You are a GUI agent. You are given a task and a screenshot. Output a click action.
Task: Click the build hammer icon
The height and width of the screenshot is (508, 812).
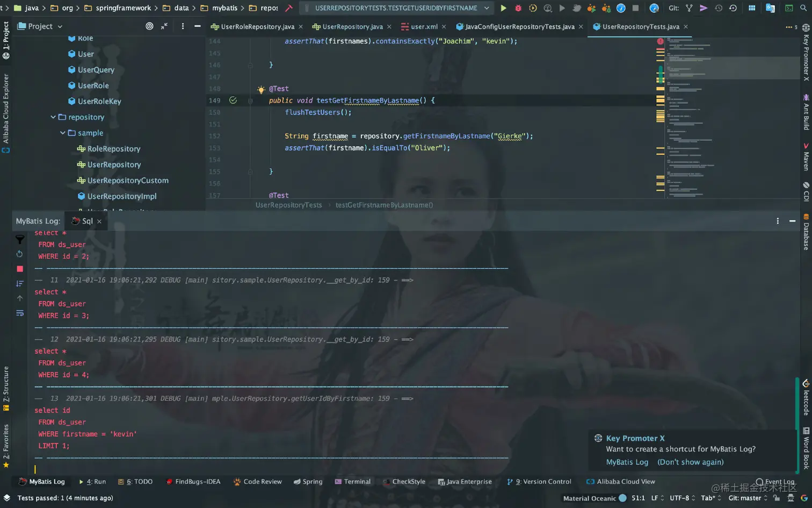(289, 8)
